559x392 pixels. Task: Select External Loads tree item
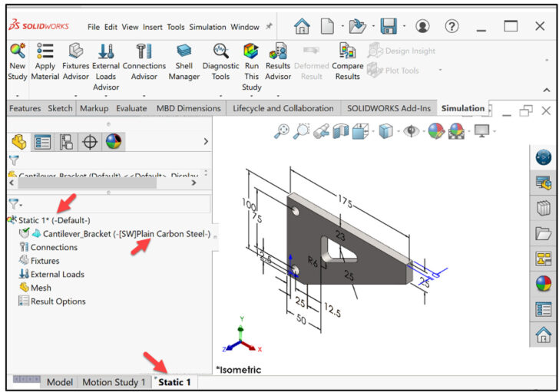click(x=57, y=274)
